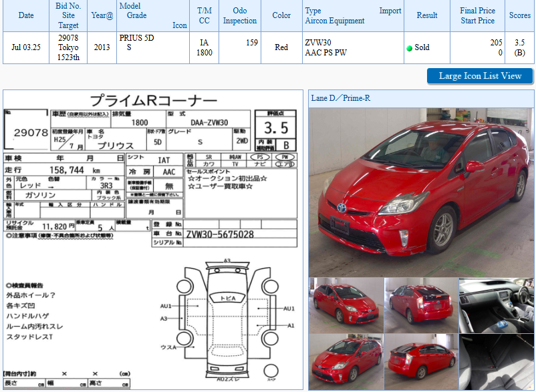Click the Large Icon List View button
The height and width of the screenshot is (392, 536).
click(480, 76)
